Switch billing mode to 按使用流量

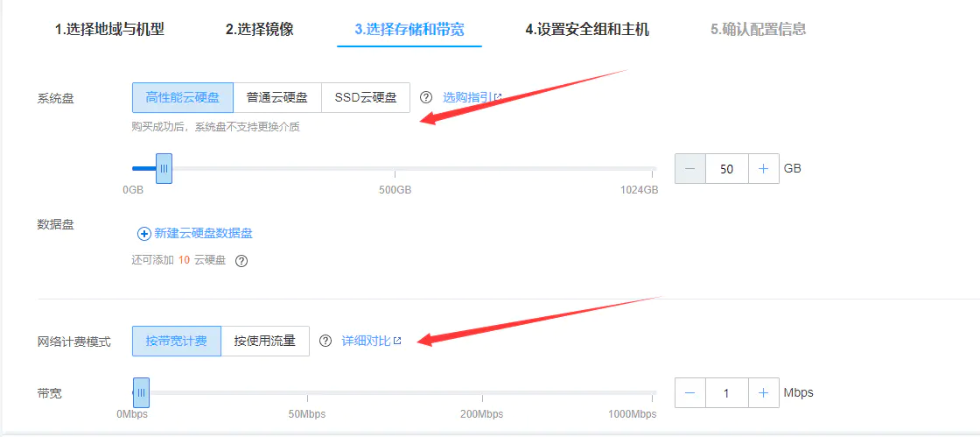[265, 341]
